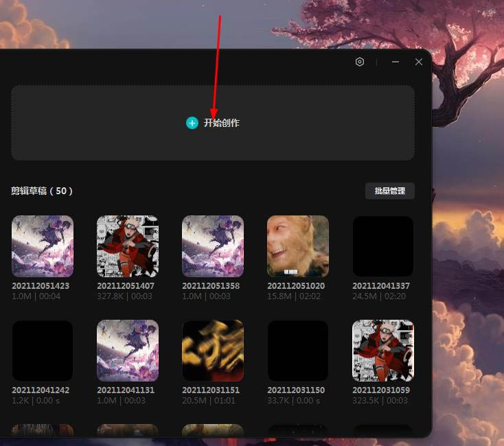Click the draft name 202112051020
This screenshot has height=446, width=504.
click(296, 285)
